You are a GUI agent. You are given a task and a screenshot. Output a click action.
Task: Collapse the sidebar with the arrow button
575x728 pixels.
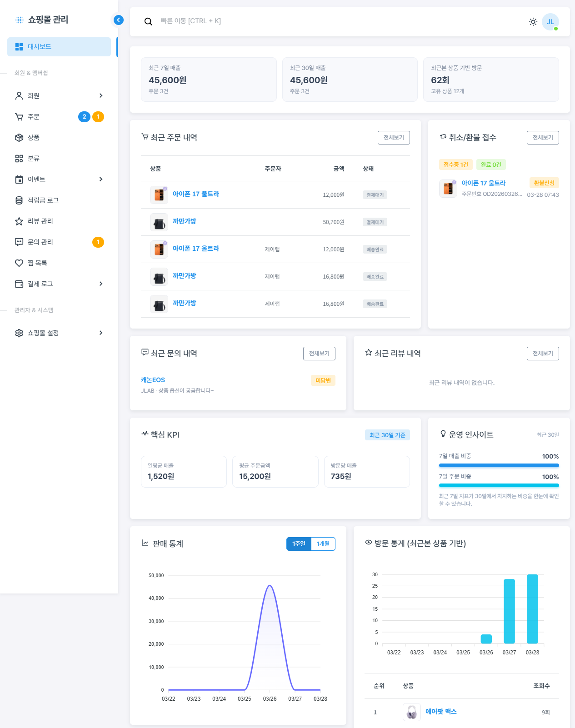coord(118,20)
